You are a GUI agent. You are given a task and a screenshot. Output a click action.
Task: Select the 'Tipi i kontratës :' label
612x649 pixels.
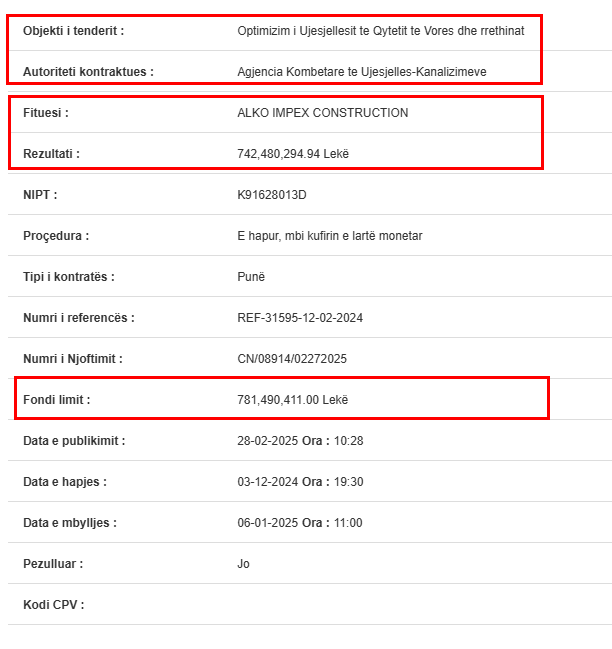(69, 277)
